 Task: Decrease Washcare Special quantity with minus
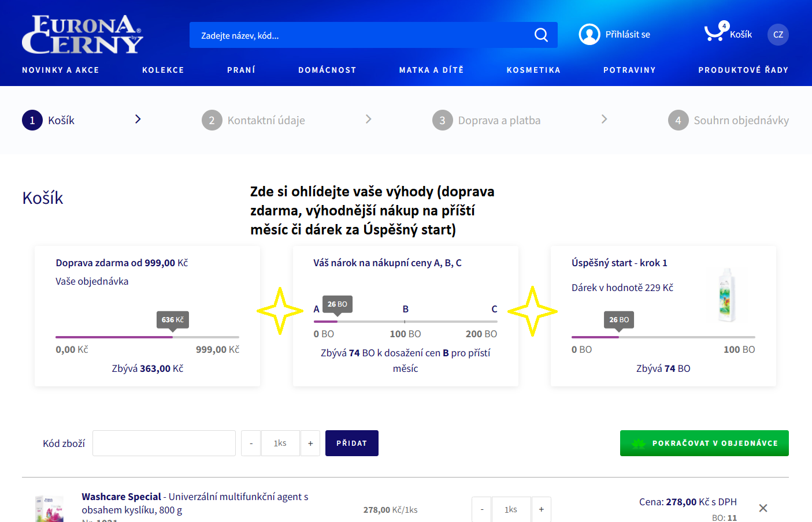pos(481,509)
